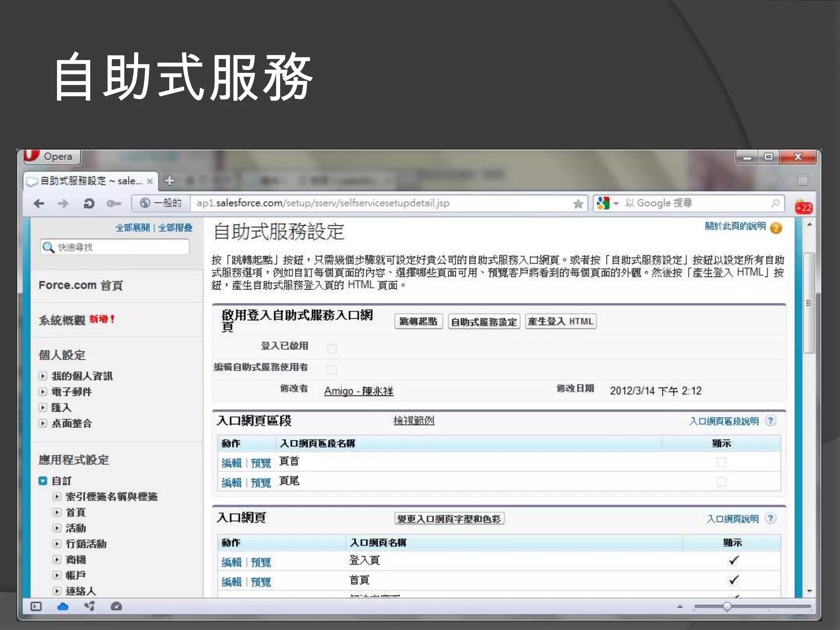Click the orange help question mark icon
The image size is (840, 630).
point(776,228)
